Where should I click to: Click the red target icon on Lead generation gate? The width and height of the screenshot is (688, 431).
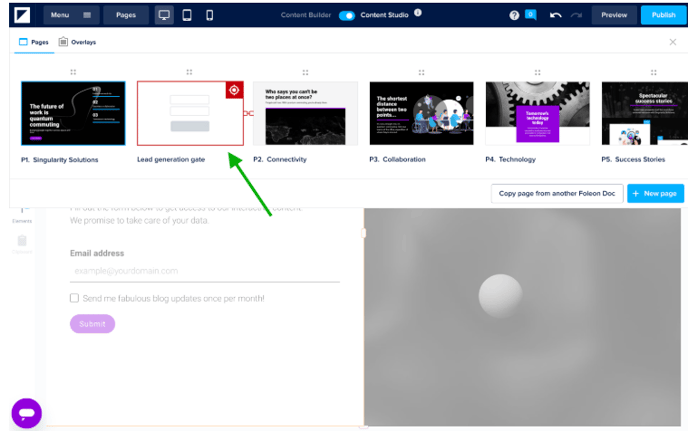pos(234,91)
